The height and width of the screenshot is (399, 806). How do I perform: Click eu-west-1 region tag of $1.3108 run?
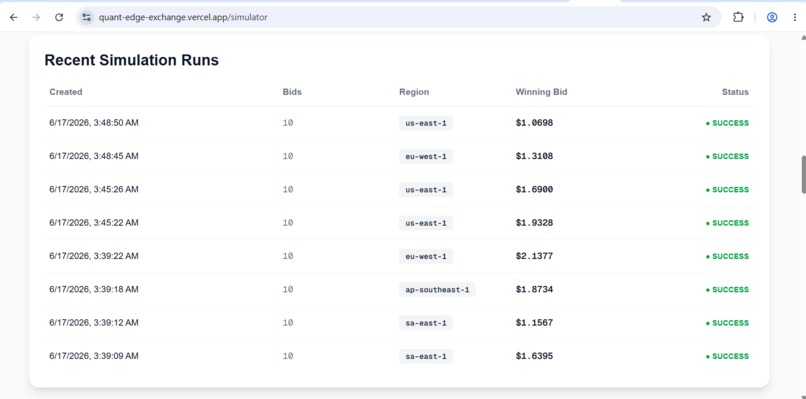[426, 156]
